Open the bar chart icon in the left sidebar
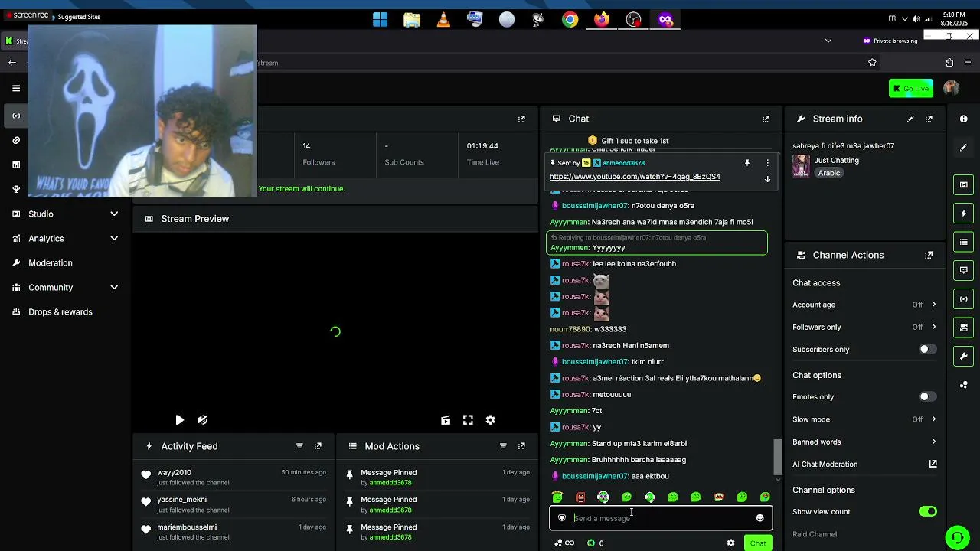The image size is (980, 551). [x=16, y=165]
